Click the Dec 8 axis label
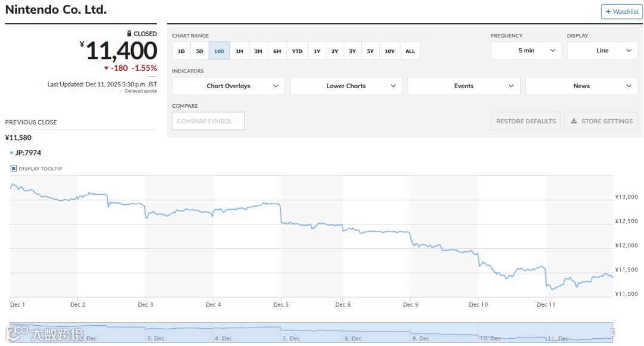This screenshot has height=346, width=644. (x=342, y=304)
